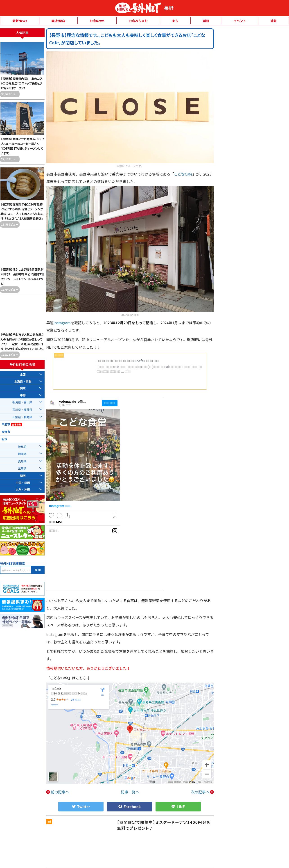Like the embedded Instagram post heart icon
The height and width of the screenshot is (868, 289).
coord(52,515)
